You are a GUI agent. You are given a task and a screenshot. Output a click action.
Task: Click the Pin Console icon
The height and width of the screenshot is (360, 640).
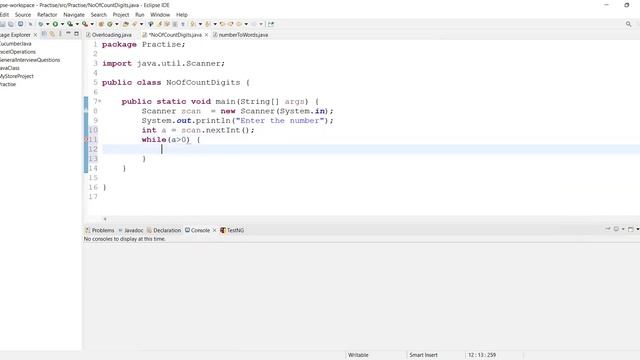click(608, 229)
